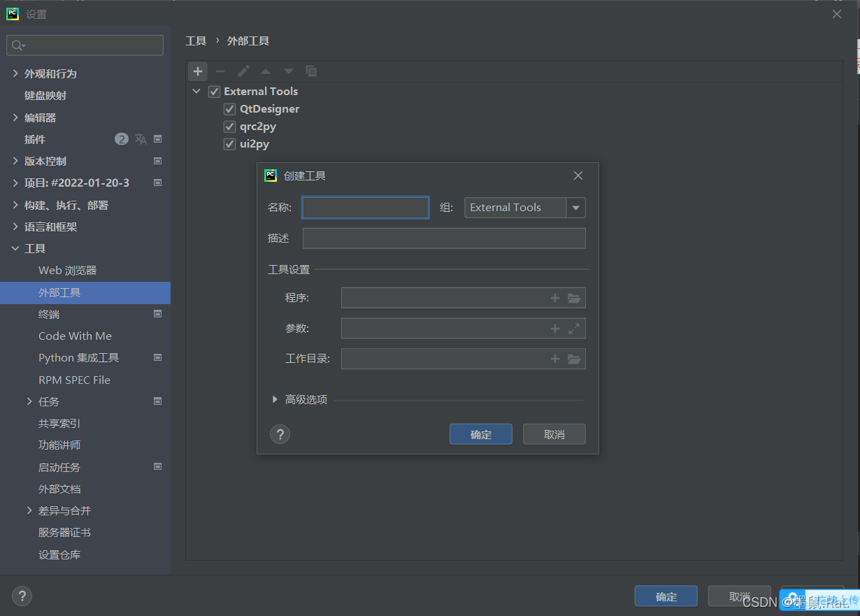Screen dimensions: 860x616
Task: Expand 外观和行为 settings section
Action: [15, 73]
